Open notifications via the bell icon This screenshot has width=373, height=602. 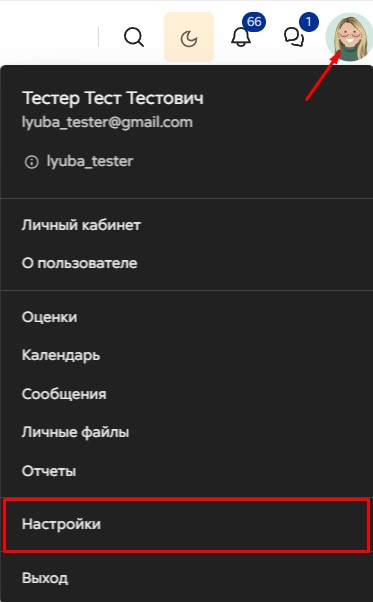[x=241, y=38]
